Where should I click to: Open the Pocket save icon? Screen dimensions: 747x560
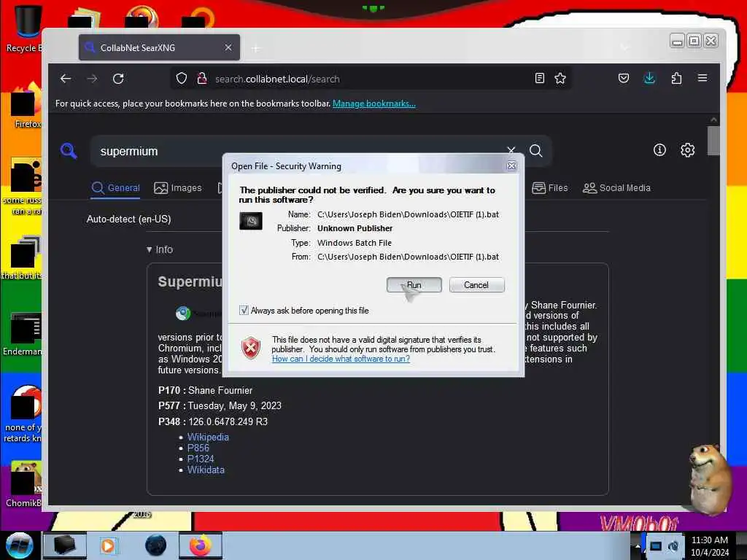(623, 78)
